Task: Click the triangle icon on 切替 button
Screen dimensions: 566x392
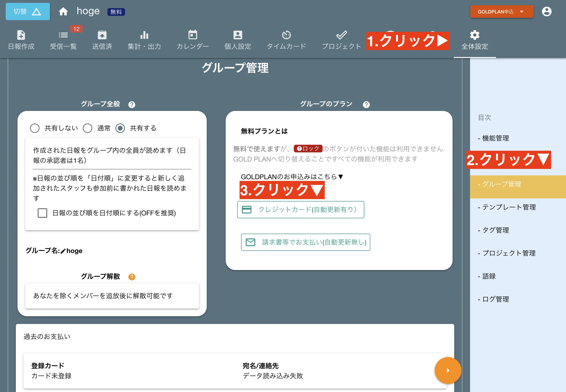Action: click(36, 12)
